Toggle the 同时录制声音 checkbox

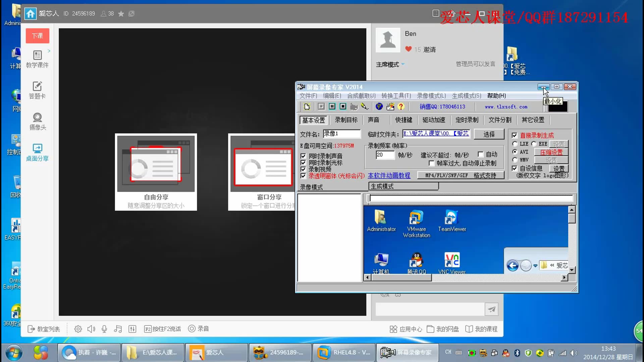point(303,156)
